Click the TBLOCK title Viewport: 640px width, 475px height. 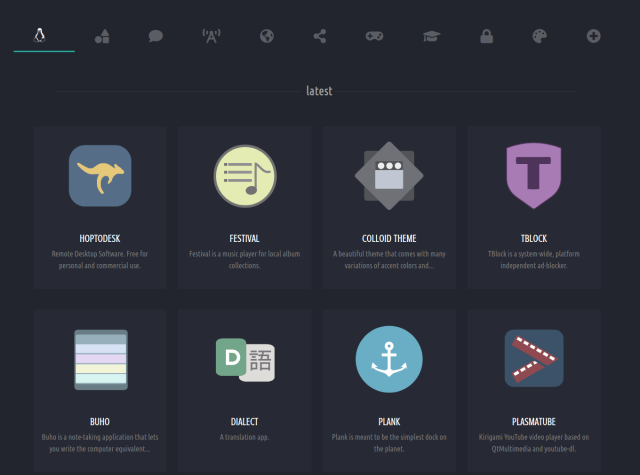(534, 238)
